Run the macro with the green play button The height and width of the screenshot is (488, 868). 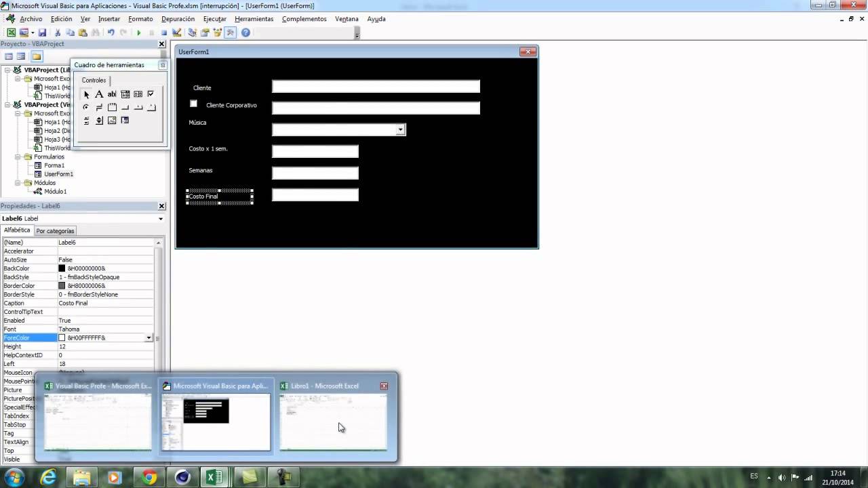tap(139, 33)
